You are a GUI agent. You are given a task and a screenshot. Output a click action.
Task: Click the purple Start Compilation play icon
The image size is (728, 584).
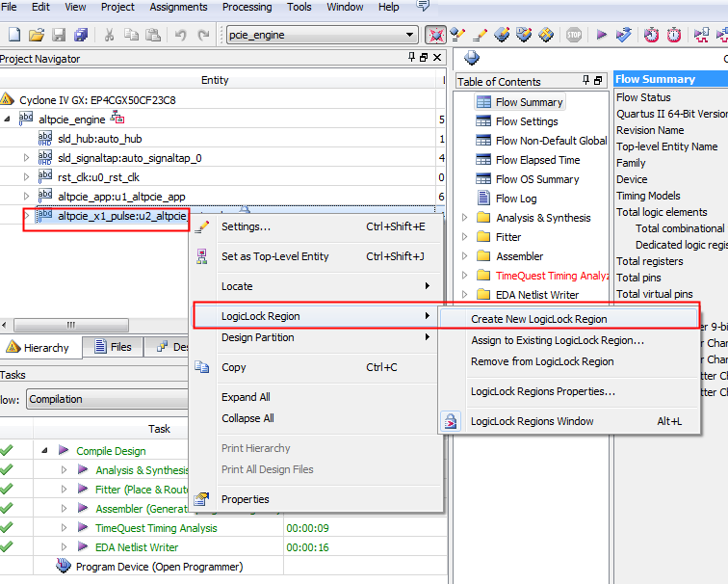[602, 35]
